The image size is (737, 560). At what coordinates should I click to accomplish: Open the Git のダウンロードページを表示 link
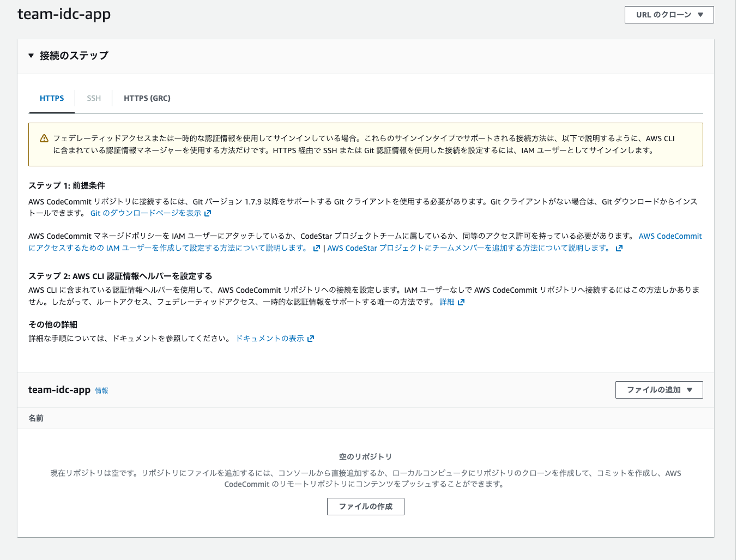click(x=146, y=213)
